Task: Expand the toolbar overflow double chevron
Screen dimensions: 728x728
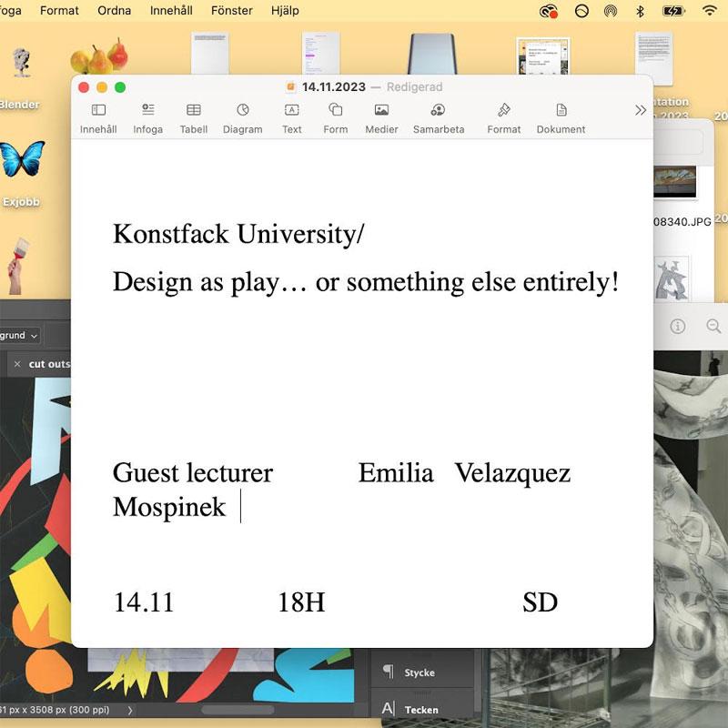Action: (x=641, y=110)
